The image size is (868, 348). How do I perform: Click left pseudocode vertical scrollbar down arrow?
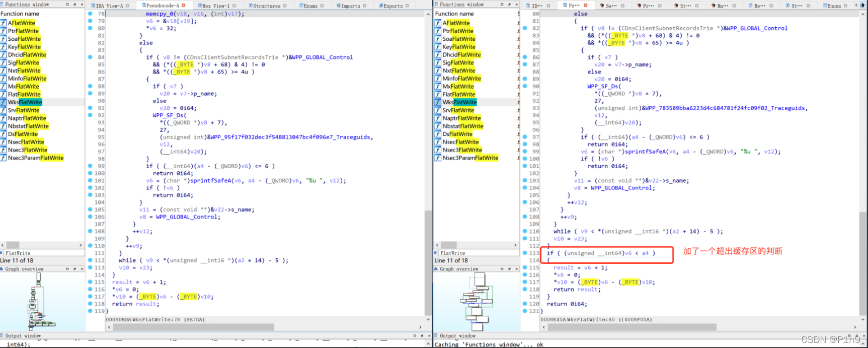pyautogui.click(x=429, y=319)
